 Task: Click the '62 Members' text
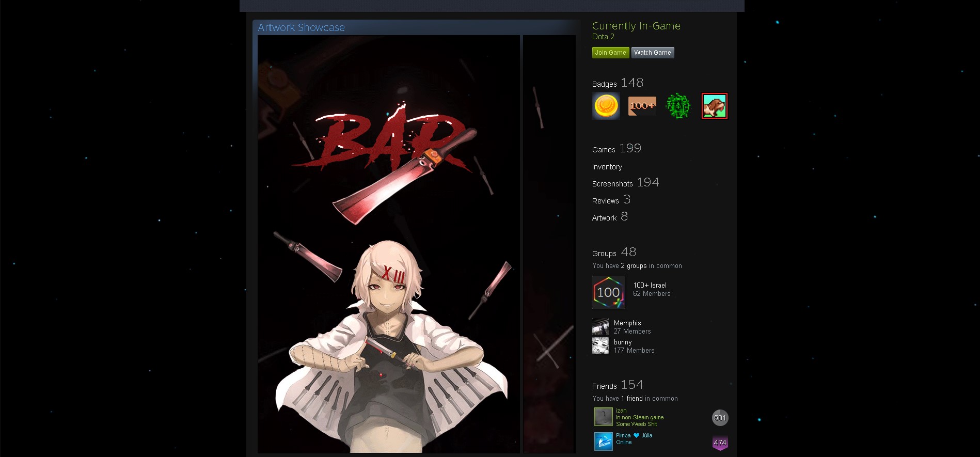[652, 294]
